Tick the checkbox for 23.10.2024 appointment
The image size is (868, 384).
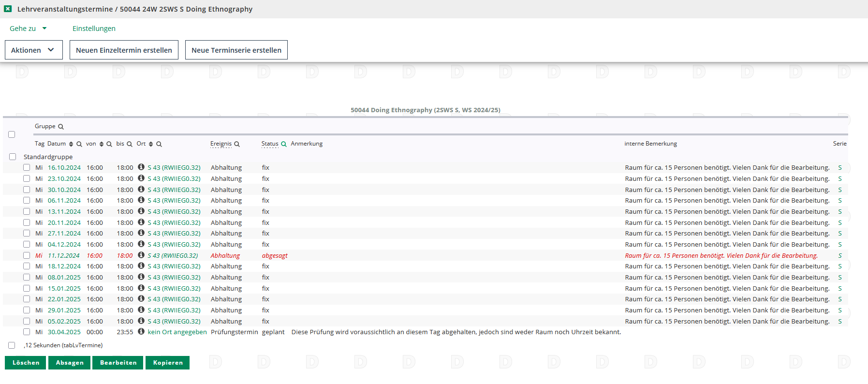27,178
